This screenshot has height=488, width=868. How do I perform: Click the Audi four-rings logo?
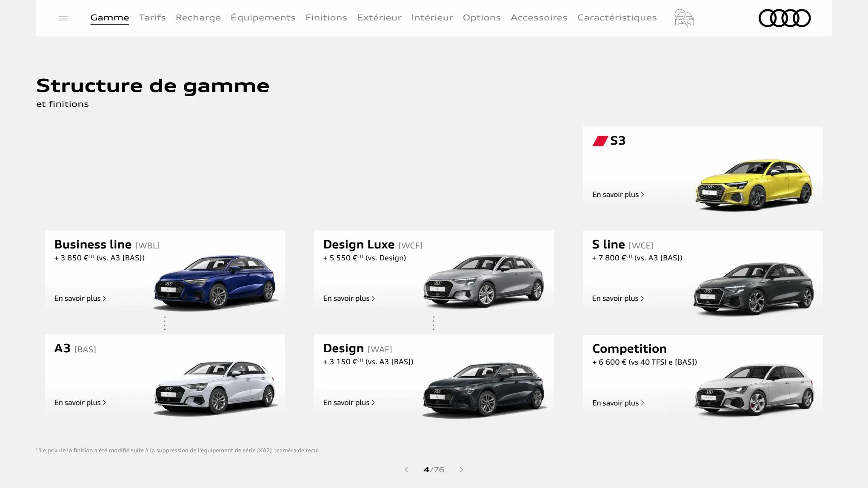click(x=785, y=18)
